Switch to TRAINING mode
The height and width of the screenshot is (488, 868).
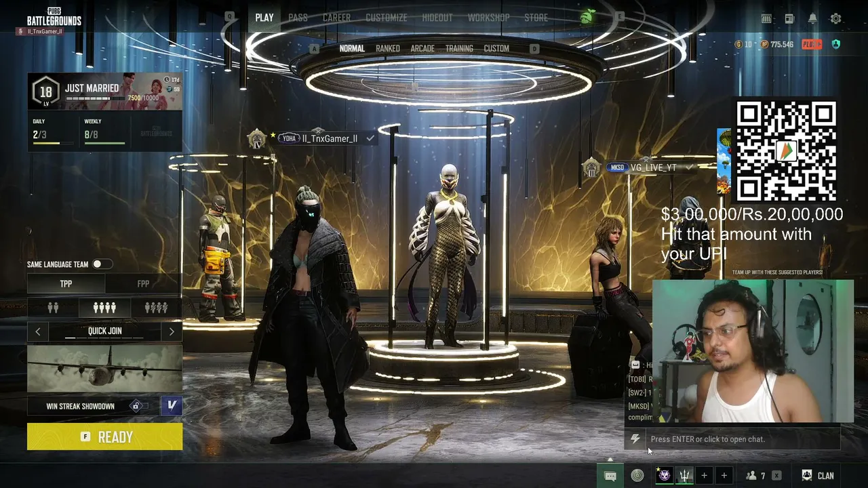(x=459, y=49)
